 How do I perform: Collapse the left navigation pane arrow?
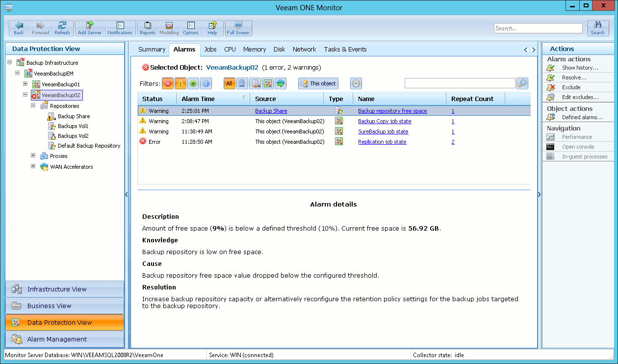[127, 195]
